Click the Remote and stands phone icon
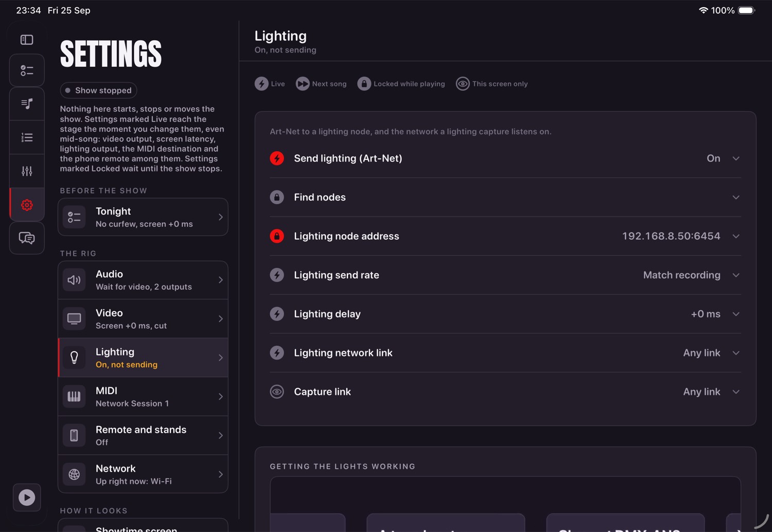Image resolution: width=772 pixels, height=532 pixels. tap(74, 435)
